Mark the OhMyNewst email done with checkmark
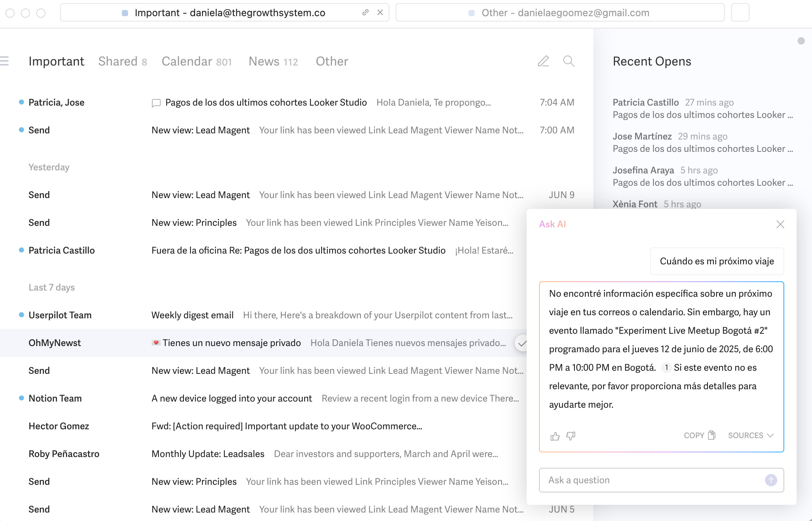Image resolution: width=812 pixels, height=521 pixels. 522,343
